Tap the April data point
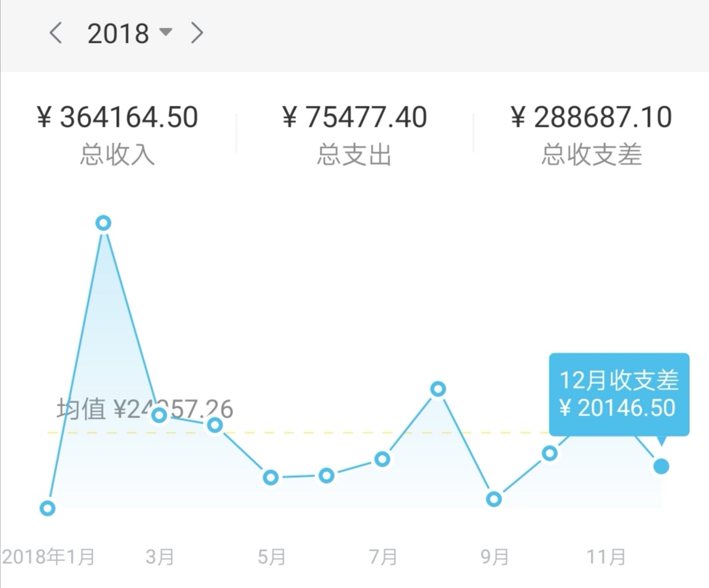The width and height of the screenshot is (709, 588). [215, 425]
